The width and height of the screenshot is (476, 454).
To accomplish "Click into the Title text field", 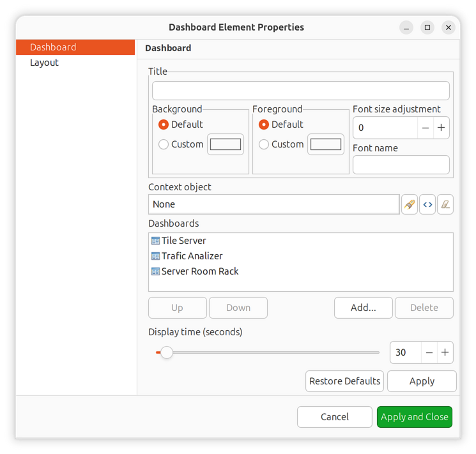I will point(300,91).
